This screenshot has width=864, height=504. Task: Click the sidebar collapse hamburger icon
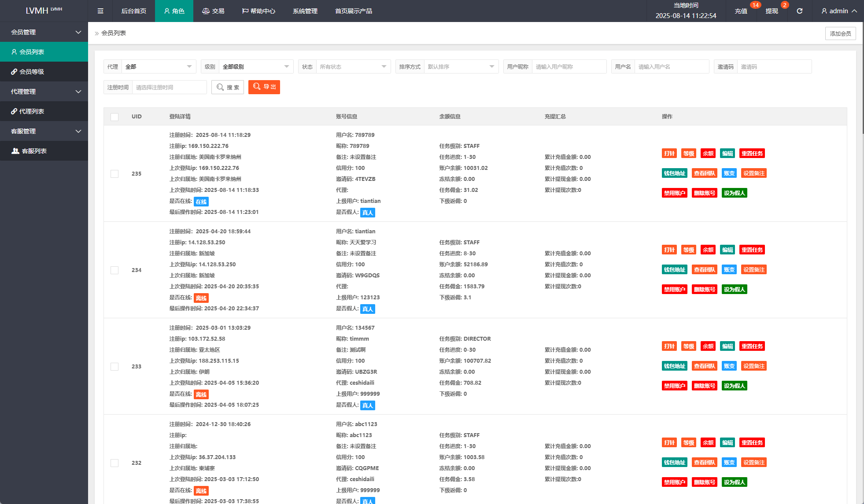(100, 11)
